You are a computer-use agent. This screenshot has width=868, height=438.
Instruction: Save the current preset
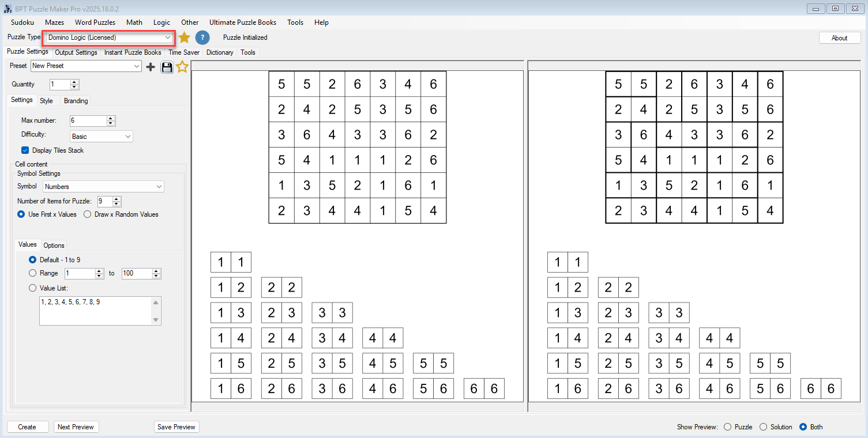tap(167, 66)
